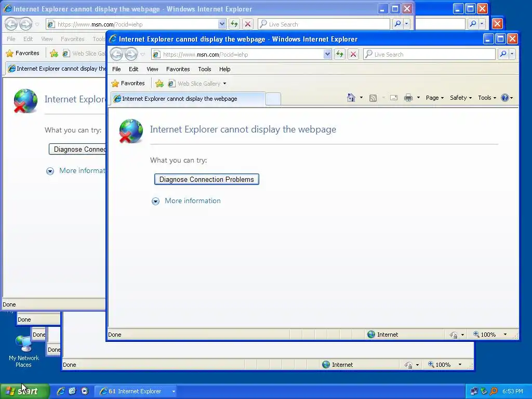Click the 6:53 PM taskbar clock

(513, 391)
